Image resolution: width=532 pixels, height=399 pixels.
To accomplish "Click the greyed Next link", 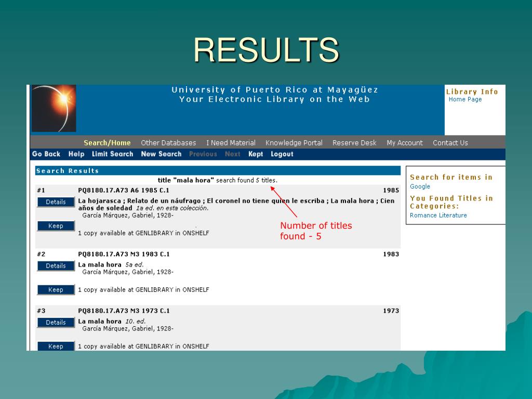I will (x=232, y=154).
